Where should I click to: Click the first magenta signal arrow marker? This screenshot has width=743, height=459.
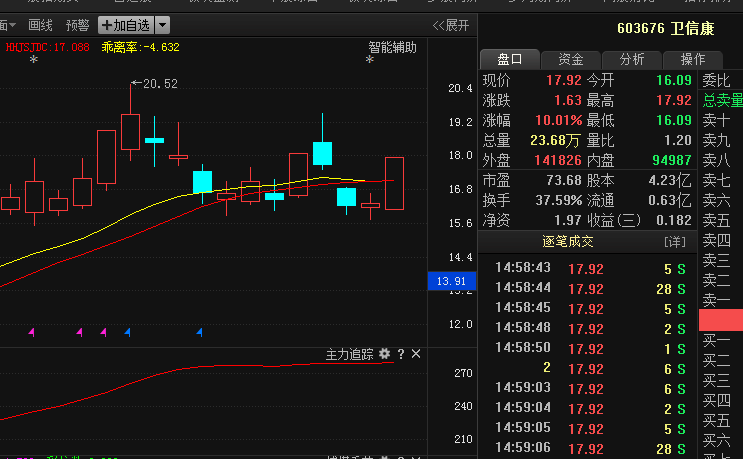(32, 332)
